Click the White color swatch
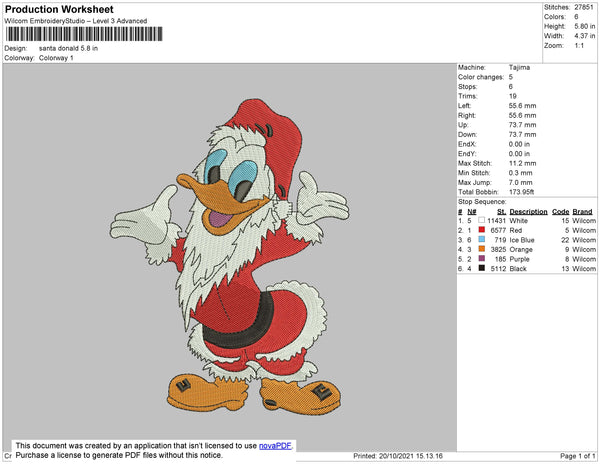The image size is (600, 464). pos(482,221)
